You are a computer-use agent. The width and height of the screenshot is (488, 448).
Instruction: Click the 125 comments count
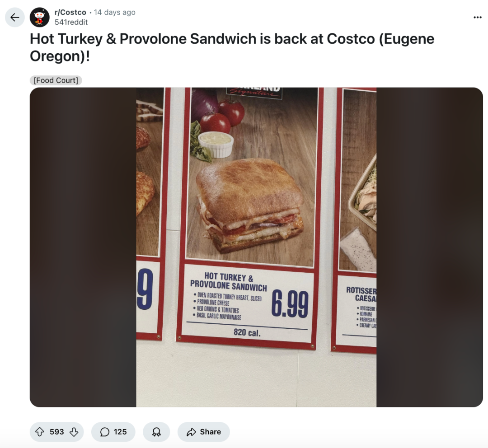[120, 432]
